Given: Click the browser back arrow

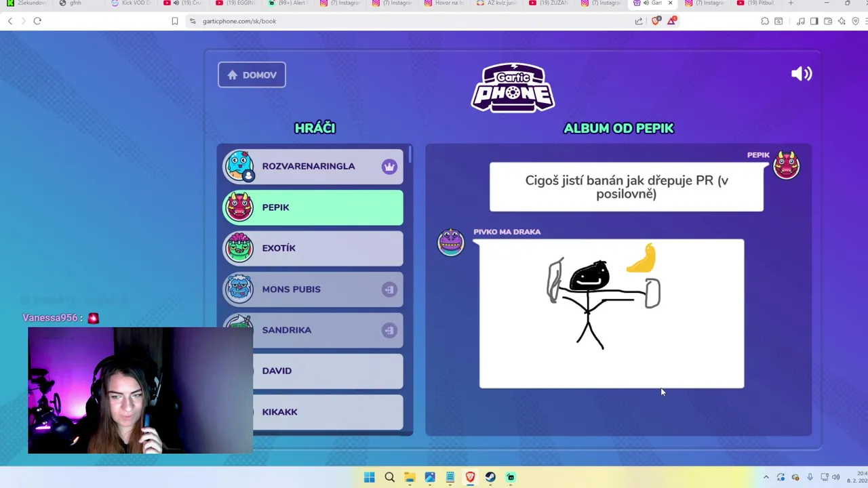Looking at the screenshot, I should click(x=10, y=21).
